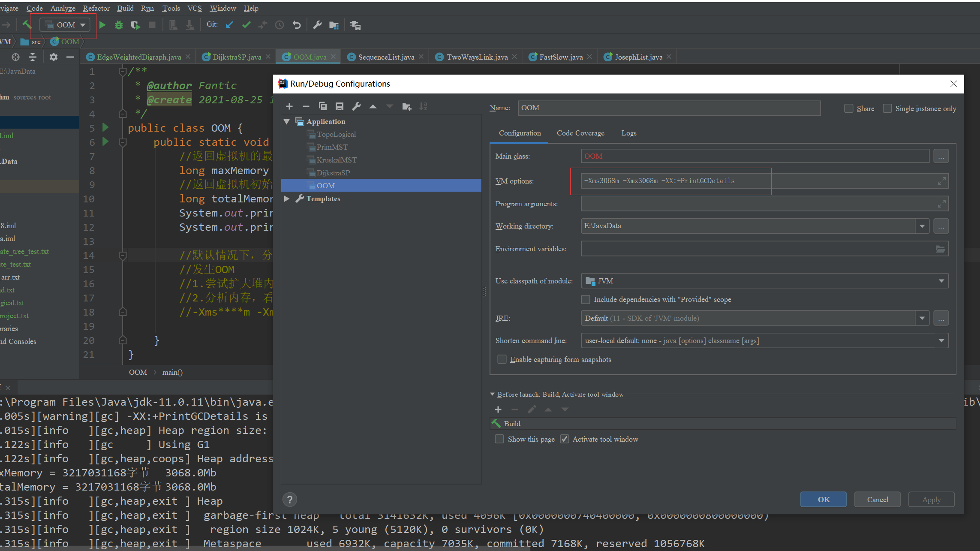Open the DijkstraSP.java editor tab

tap(237, 57)
